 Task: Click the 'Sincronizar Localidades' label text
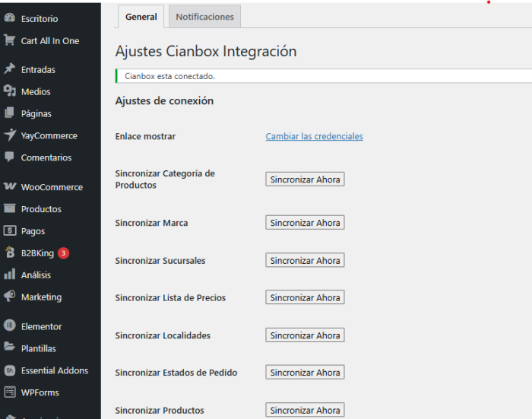click(163, 336)
